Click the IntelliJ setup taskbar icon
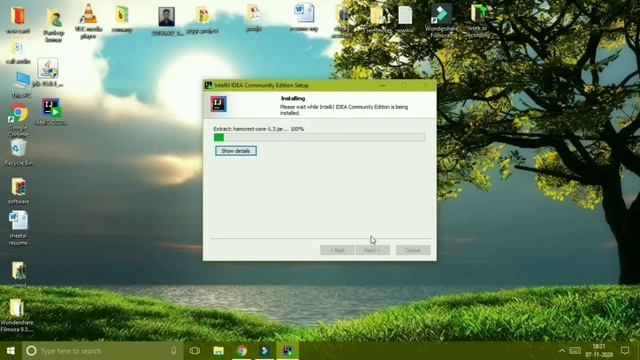The height and width of the screenshot is (360, 640). pyautogui.click(x=288, y=351)
